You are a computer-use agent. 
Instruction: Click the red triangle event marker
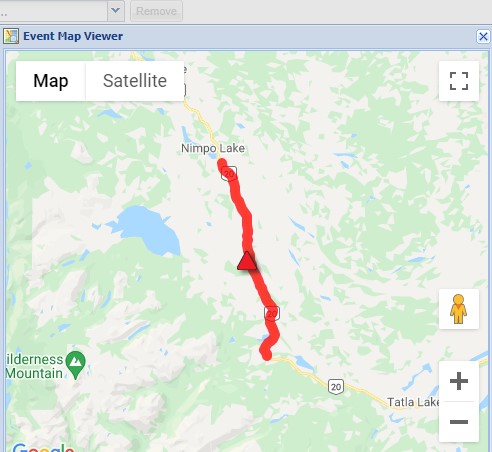coord(247,261)
